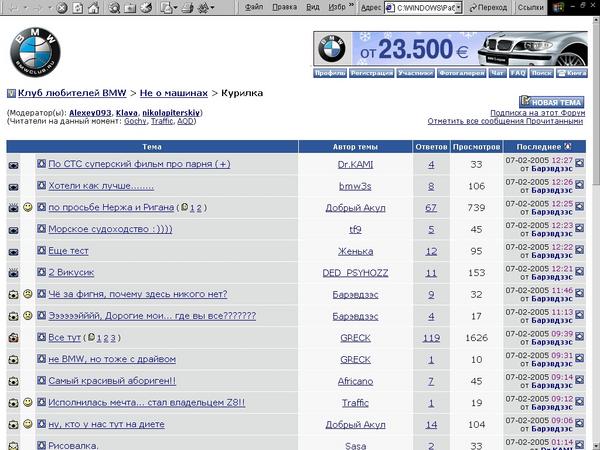Open the Mail icon dropdown arrow
The image size is (600, 450).
tap(176, 8)
